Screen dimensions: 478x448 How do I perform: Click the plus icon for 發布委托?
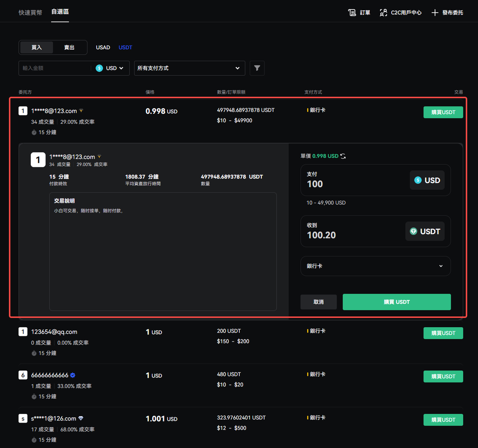435,13
